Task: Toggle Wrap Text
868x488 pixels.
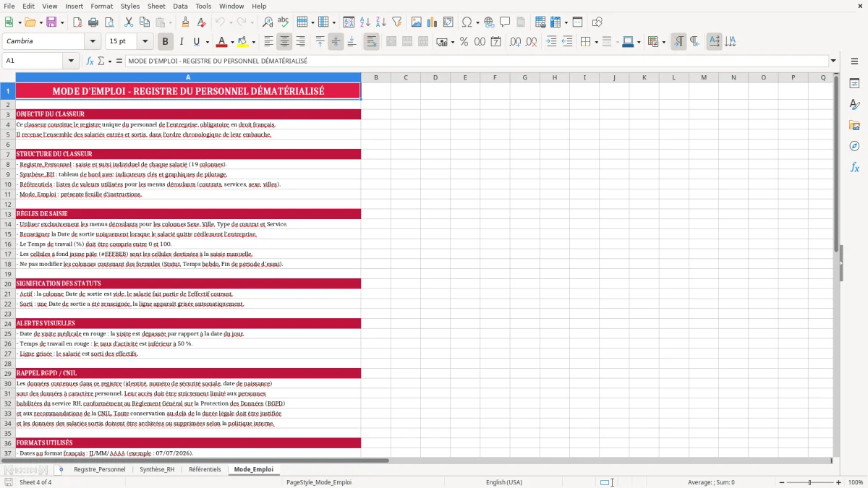Action: tap(371, 42)
